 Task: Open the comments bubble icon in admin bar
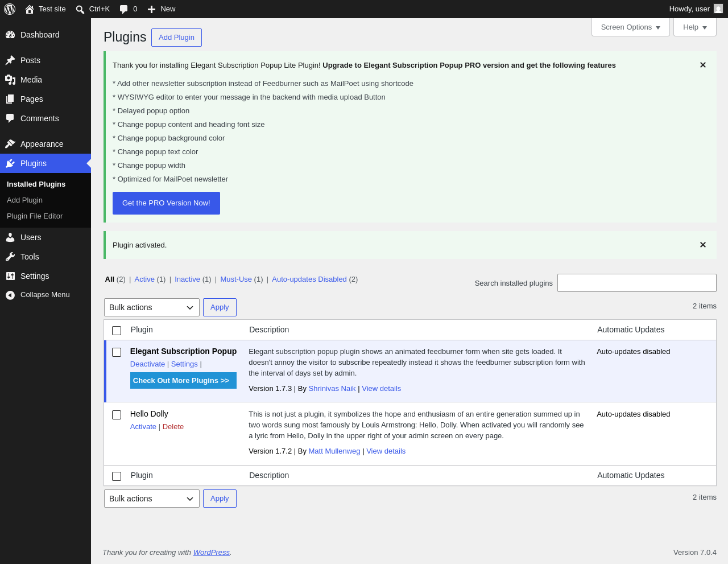coord(124,9)
